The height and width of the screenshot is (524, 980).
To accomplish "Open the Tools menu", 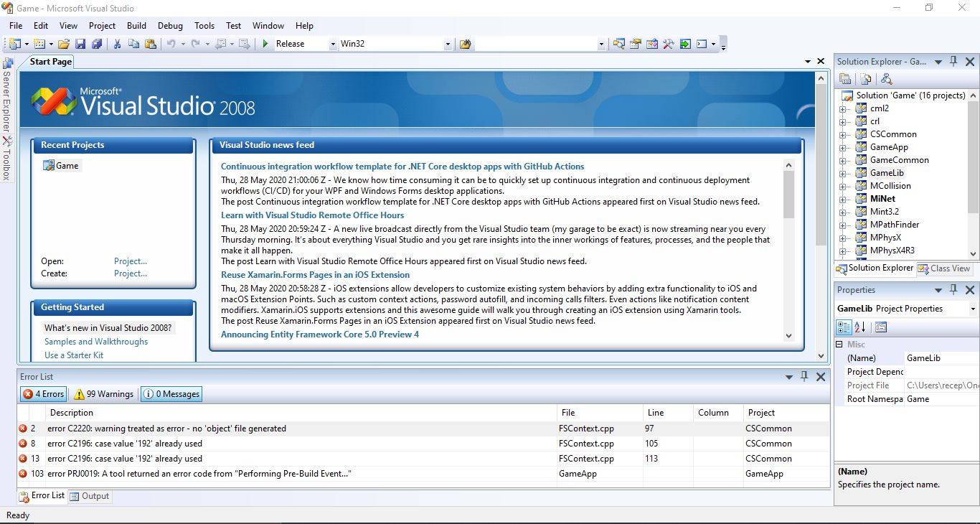I will [x=204, y=25].
